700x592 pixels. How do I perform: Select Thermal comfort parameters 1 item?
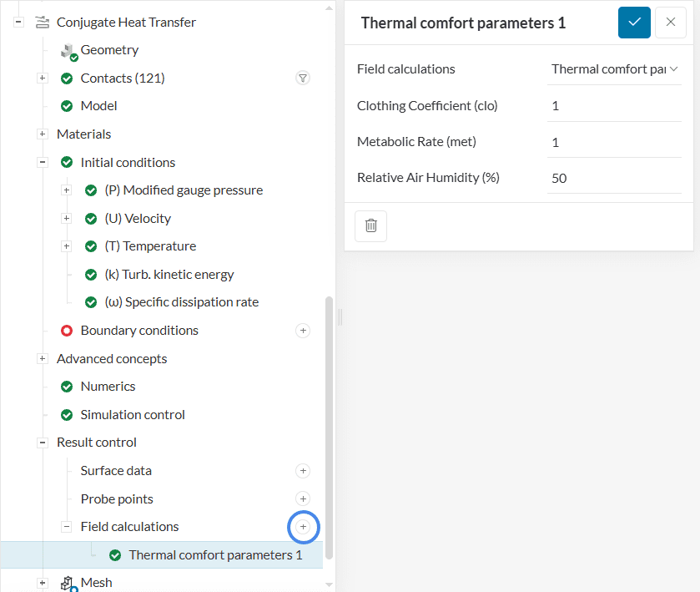[x=215, y=555]
